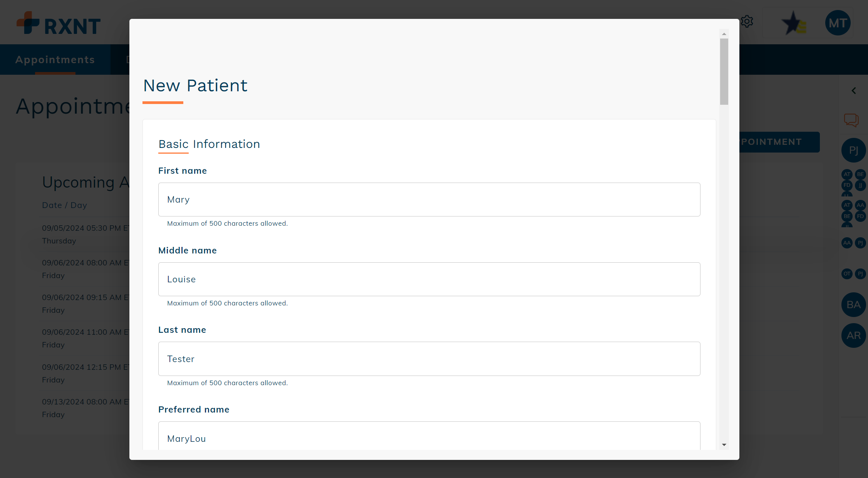
Task: Click the dialog scrollbar thumb
Action: (x=724, y=72)
